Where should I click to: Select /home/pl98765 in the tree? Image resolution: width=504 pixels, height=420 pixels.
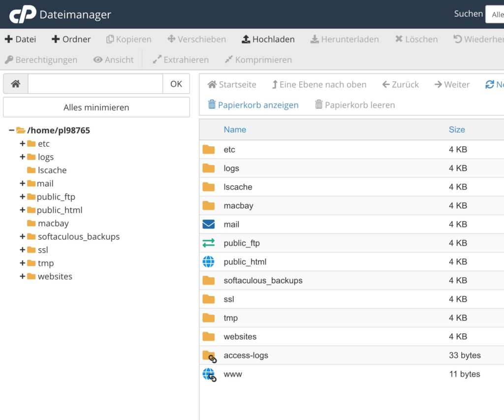pyautogui.click(x=59, y=130)
